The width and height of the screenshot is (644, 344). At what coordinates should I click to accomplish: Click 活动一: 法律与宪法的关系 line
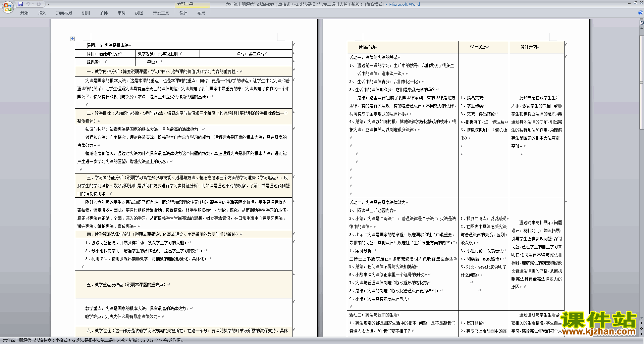[x=374, y=57]
